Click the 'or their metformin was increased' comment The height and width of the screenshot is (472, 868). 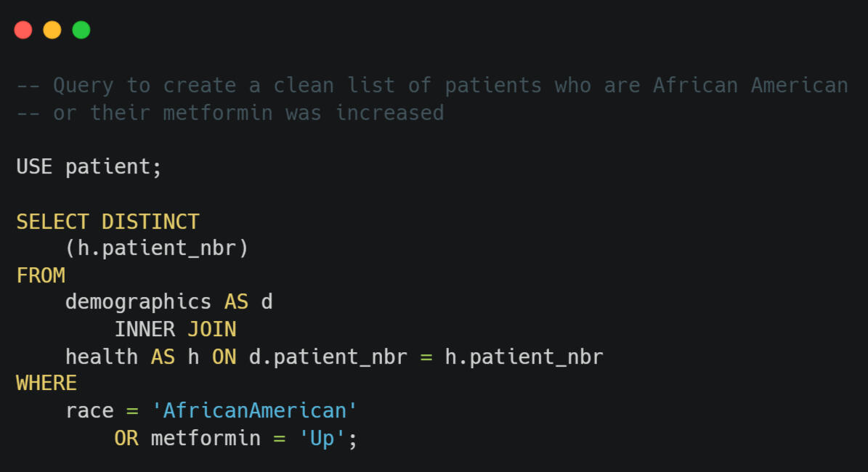[230, 113]
